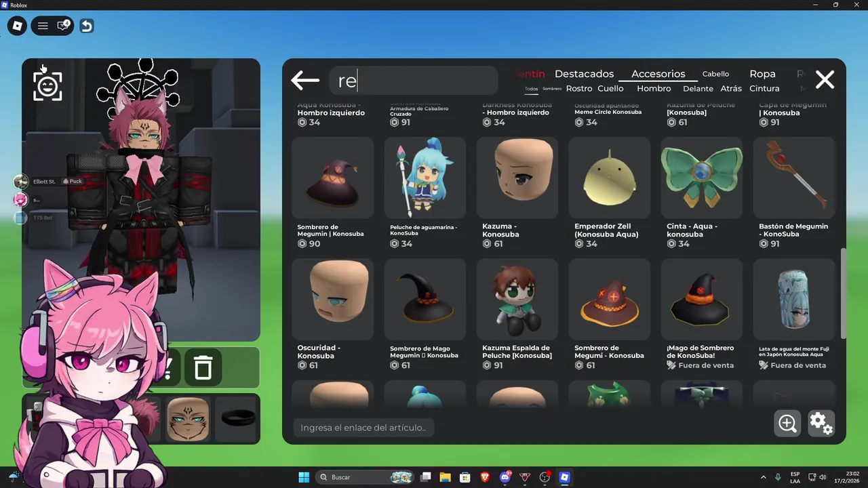Toggle the avatar face-view icon
Screen dimensions: 868x488
click(x=47, y=86)
